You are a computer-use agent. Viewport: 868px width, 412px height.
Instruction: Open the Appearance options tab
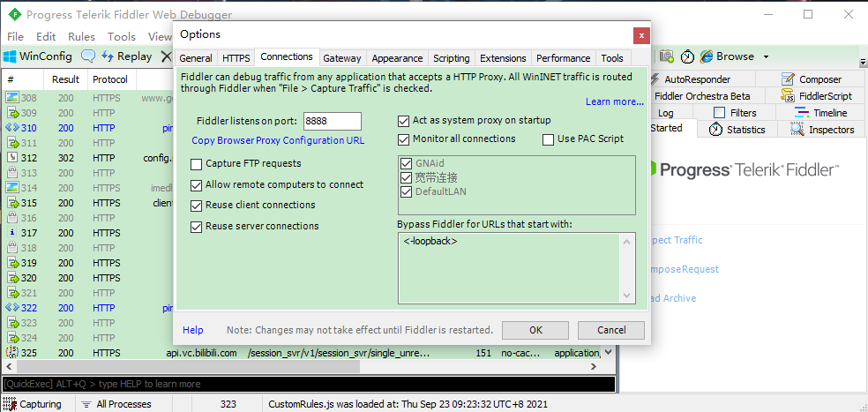click(x=398, y=58)
